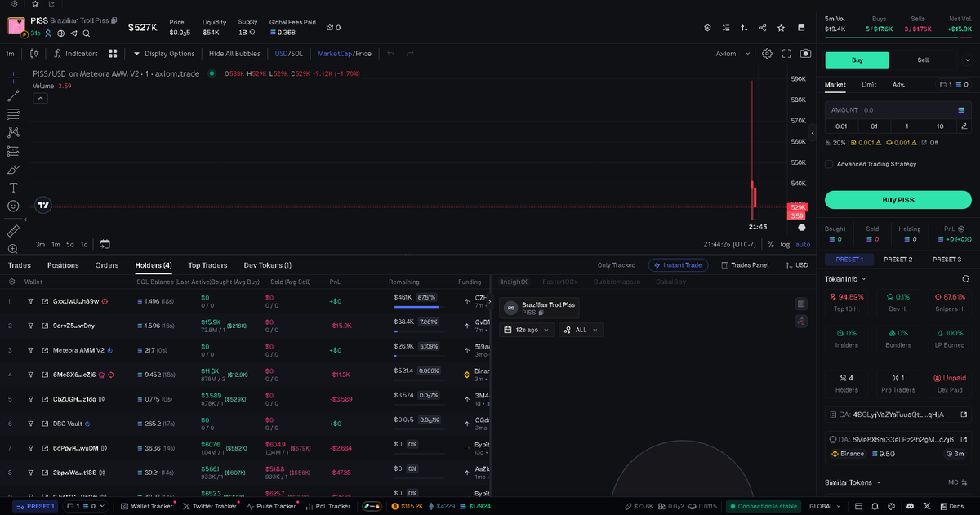
Task: Open Top Traders tab
Action: [x=207, y=265]
